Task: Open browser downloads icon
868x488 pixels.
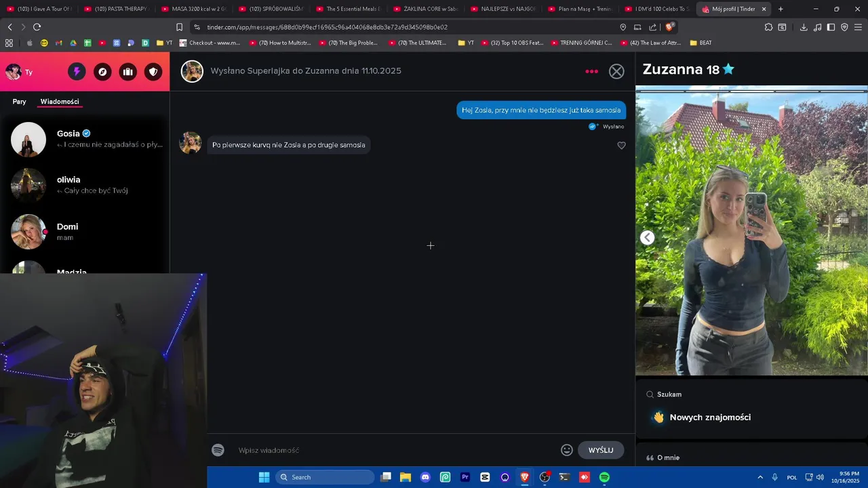Action: tap(804, 27)
